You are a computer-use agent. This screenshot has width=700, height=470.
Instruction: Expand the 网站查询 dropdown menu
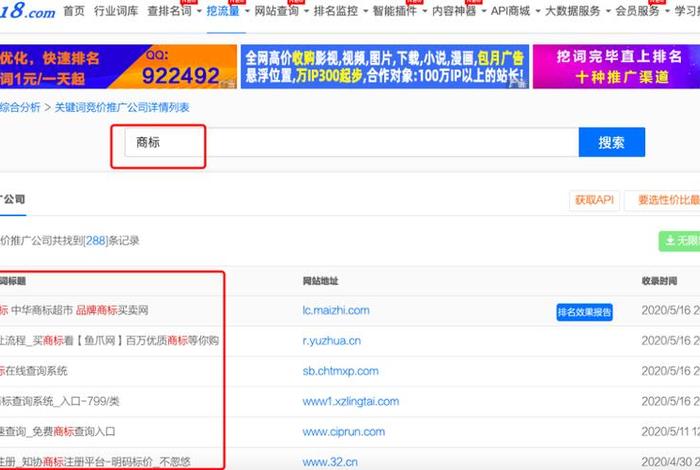[x=281, y=11]
